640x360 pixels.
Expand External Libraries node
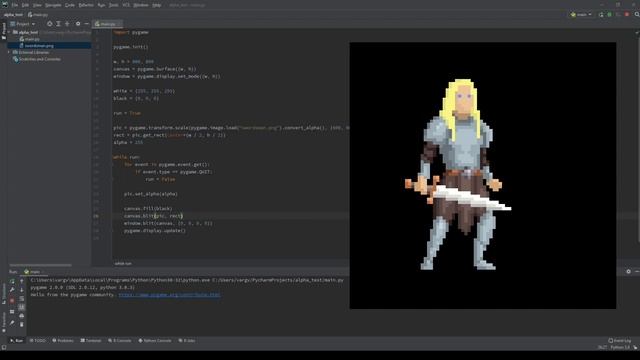9,52
